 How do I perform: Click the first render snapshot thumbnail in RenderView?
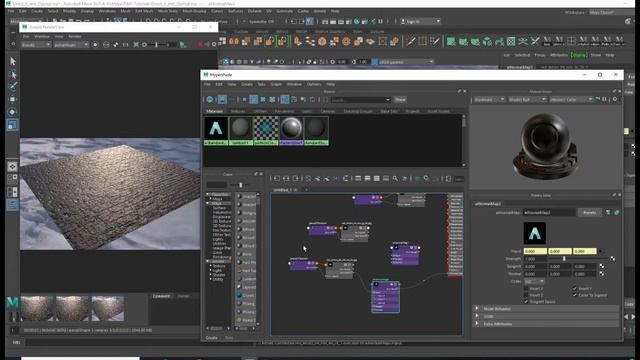tap(37, 309)
